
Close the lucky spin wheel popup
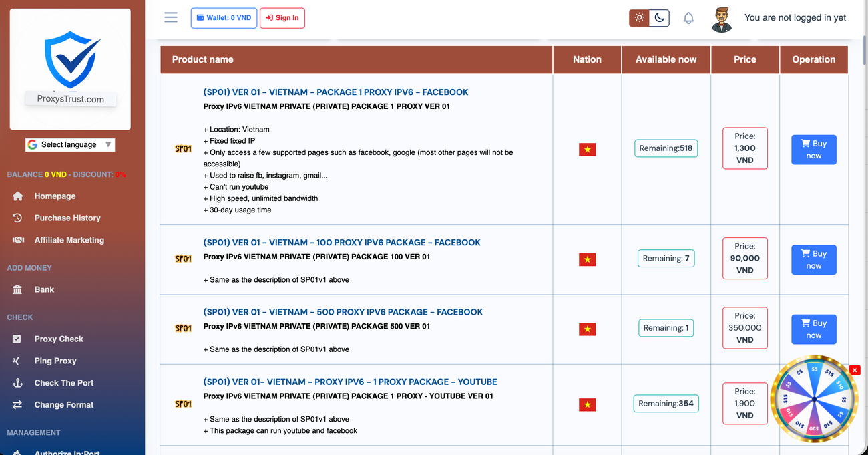tap(855, 370)
